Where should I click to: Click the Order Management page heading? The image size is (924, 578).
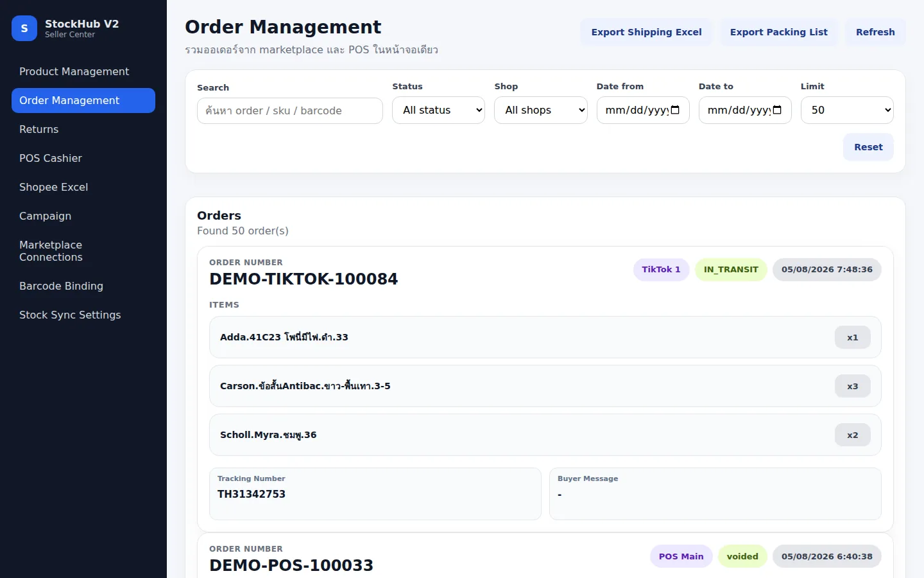click(x=283, y=27)
